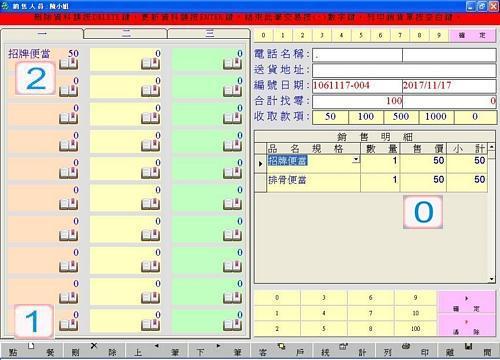Viewport: 500px width, 360px height.
Task: Open the 招牌便當 item name dropdown
Action: point(356,159)
